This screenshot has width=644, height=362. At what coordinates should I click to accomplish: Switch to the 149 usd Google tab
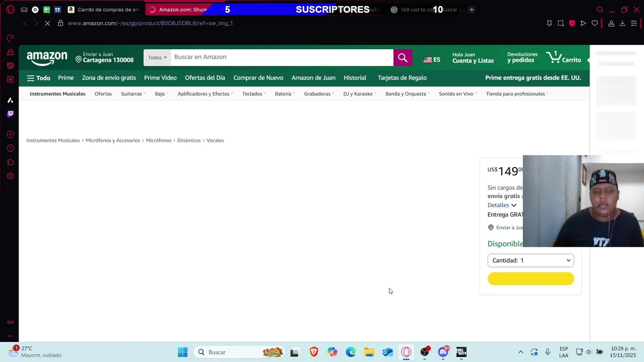click(x=427, y=10)
